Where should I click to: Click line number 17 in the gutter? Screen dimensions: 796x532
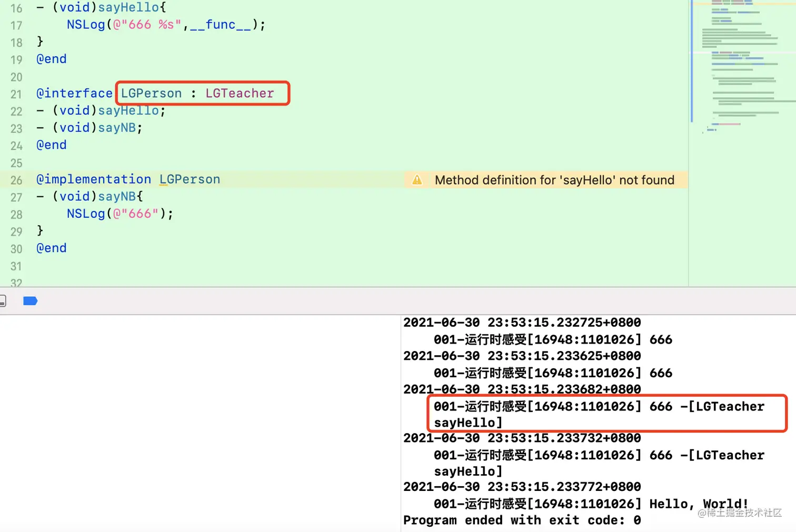click(16, 25)
